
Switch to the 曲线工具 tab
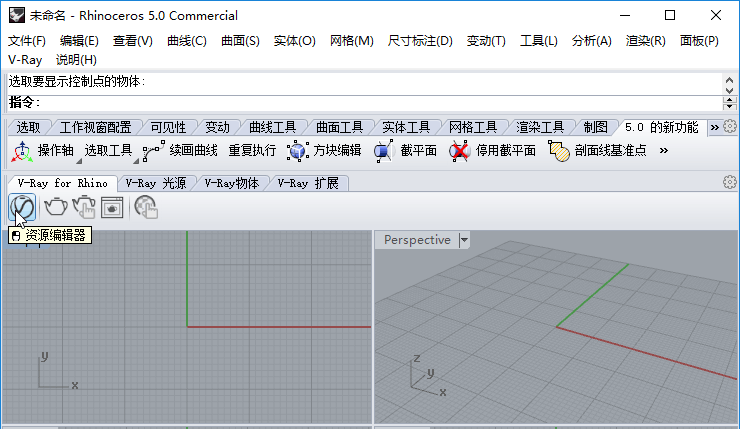pyautogui.click(x=272, y=127)
